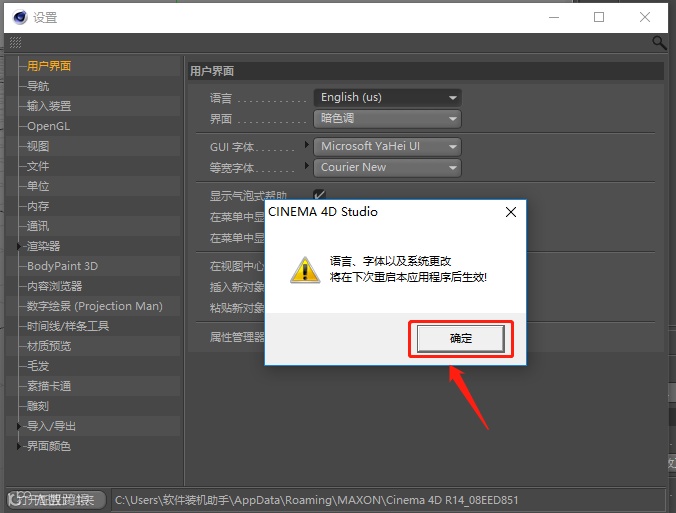Click the 粘贴新对象 label
Viewport: 676px width, 513px height.
coord(237,308)
